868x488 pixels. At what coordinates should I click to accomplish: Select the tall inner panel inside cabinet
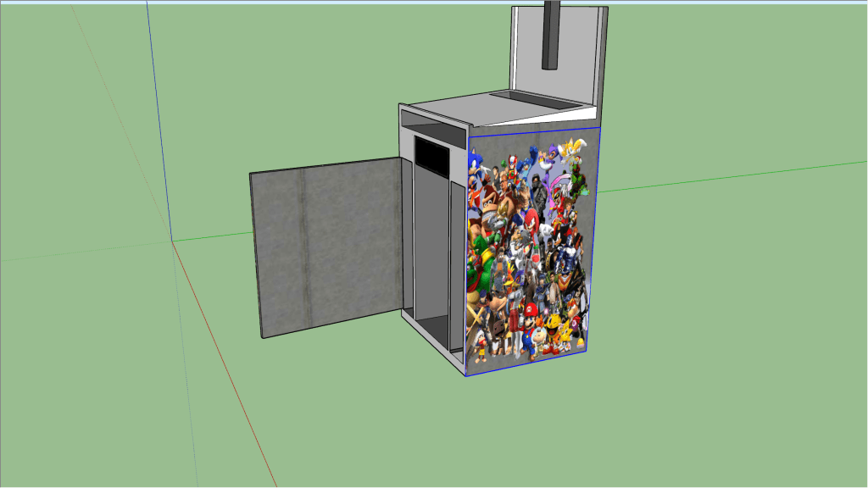point(431,246)
